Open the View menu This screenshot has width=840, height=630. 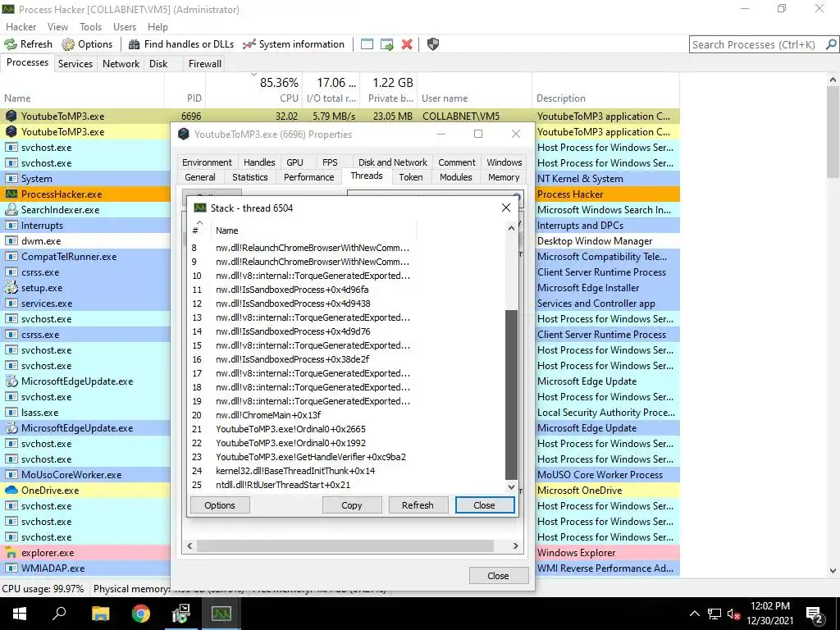pyautogui.click(x=57, y=27)
